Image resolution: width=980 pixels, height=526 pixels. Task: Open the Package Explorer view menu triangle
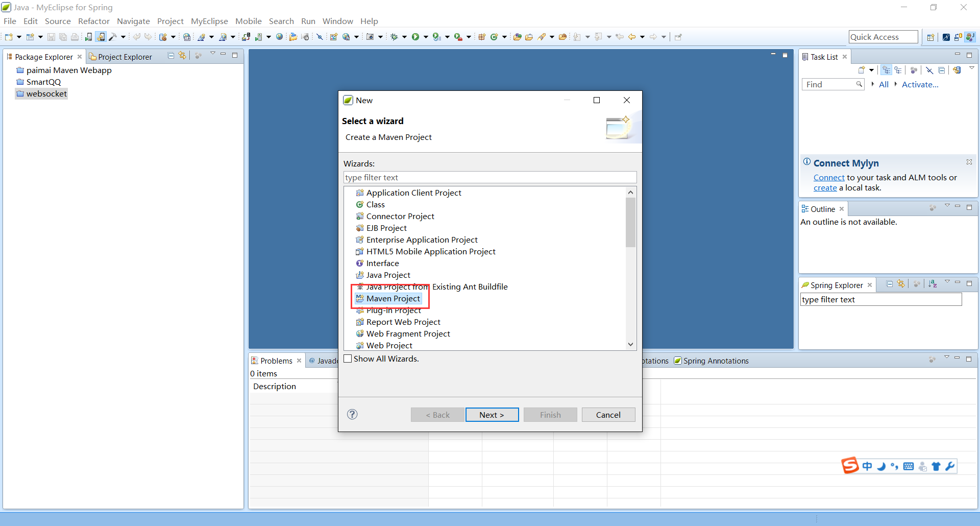pos(213,54)
